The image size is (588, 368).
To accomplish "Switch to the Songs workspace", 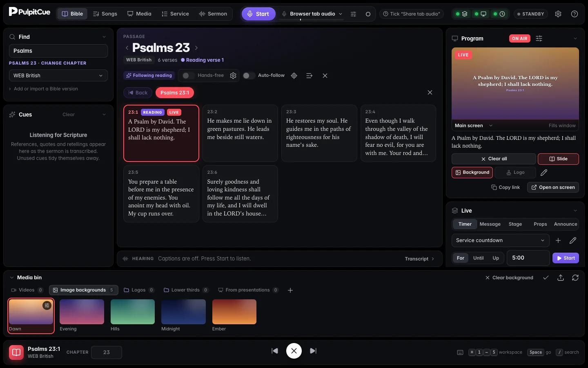I will [x=105, y=14].
